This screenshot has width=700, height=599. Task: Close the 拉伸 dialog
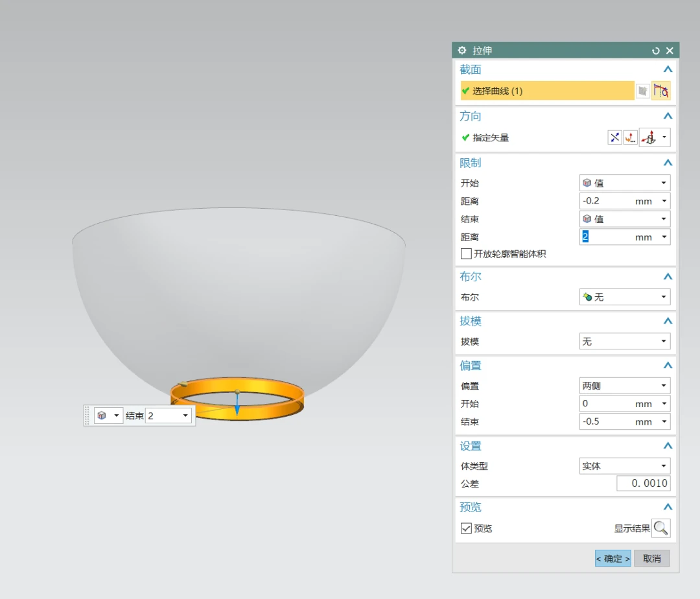point(670,51)
